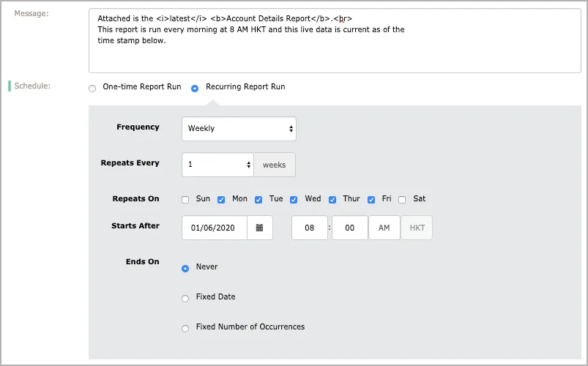Enable the Sat checkbox
Viewport: 588px width, 366px height.
[x=402, y=200]
